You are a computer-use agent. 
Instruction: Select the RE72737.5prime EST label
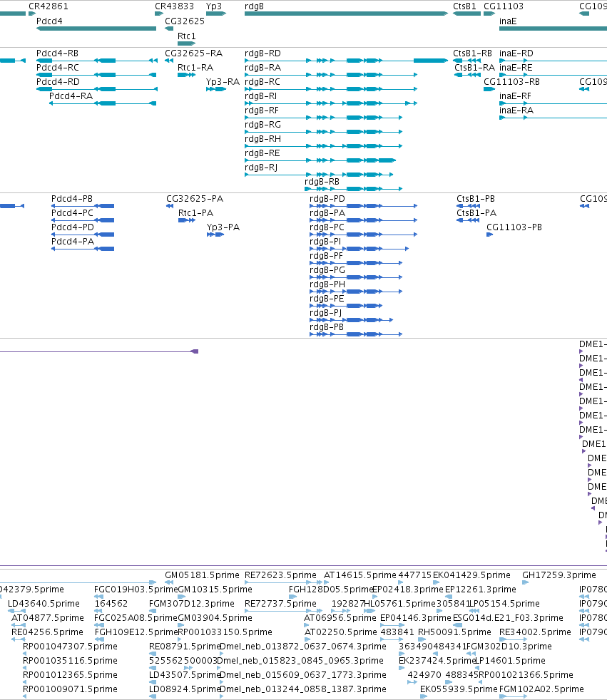coord(280,604)
